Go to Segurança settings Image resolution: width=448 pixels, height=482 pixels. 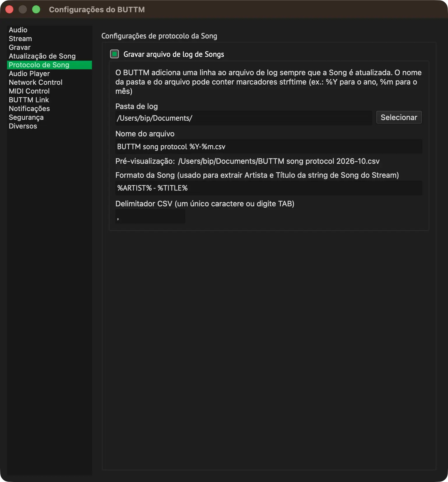point(50,117)
